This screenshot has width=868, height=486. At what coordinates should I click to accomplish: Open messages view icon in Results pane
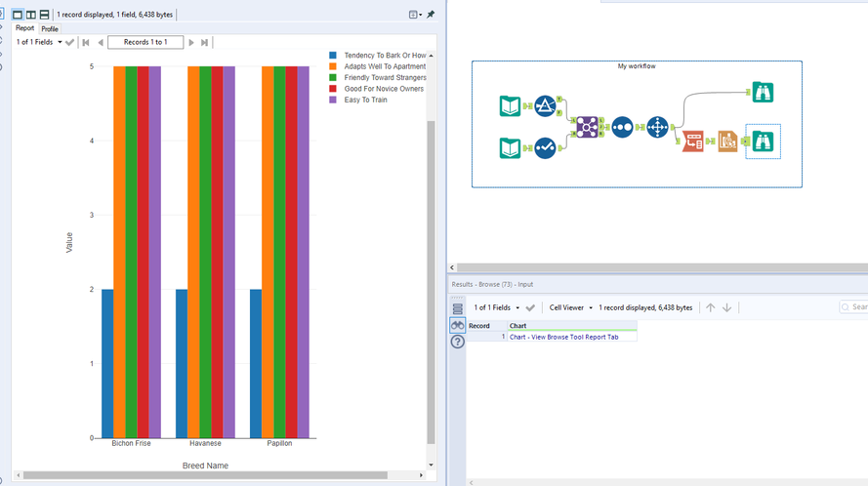point(457,308)
